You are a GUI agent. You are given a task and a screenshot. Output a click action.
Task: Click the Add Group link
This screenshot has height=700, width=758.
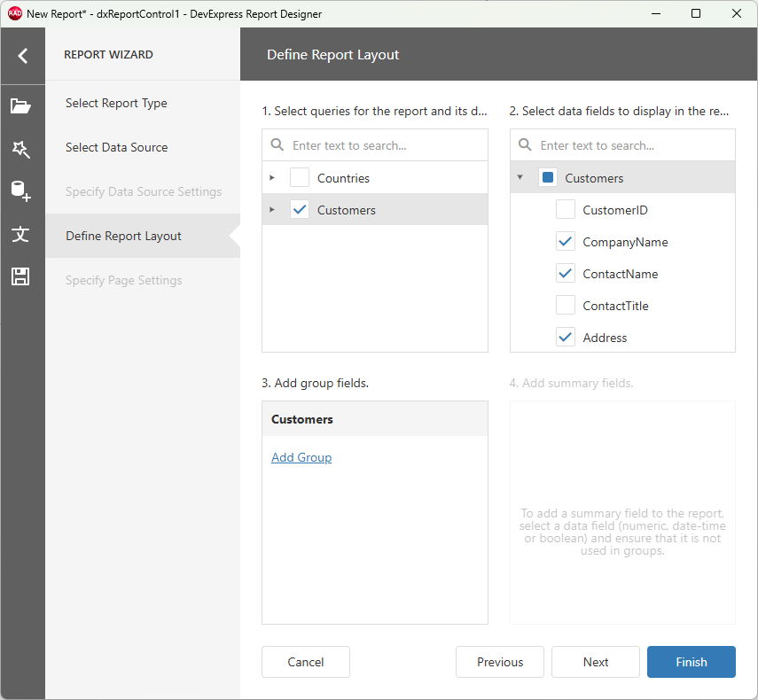(x=301, y=457)
